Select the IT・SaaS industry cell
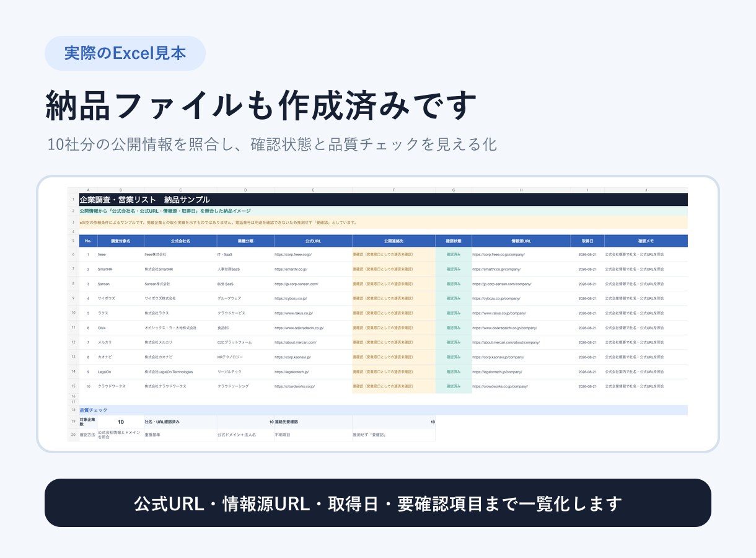Screen dimensions: 756x558 (245, 254)
